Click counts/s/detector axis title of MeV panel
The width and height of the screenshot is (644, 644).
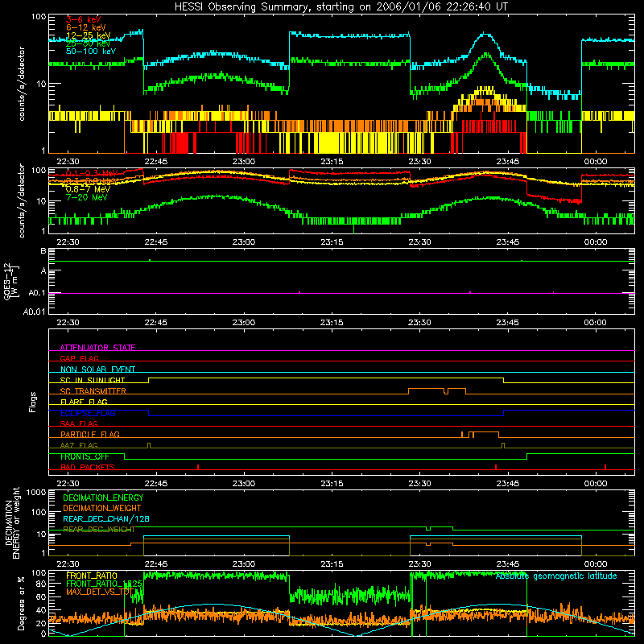(22, 200)
